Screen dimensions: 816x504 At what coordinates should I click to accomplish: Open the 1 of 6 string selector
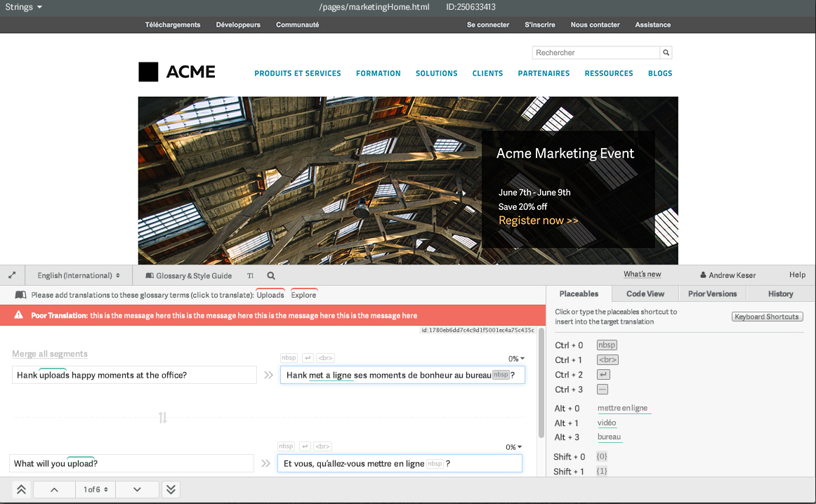point(96,489)
